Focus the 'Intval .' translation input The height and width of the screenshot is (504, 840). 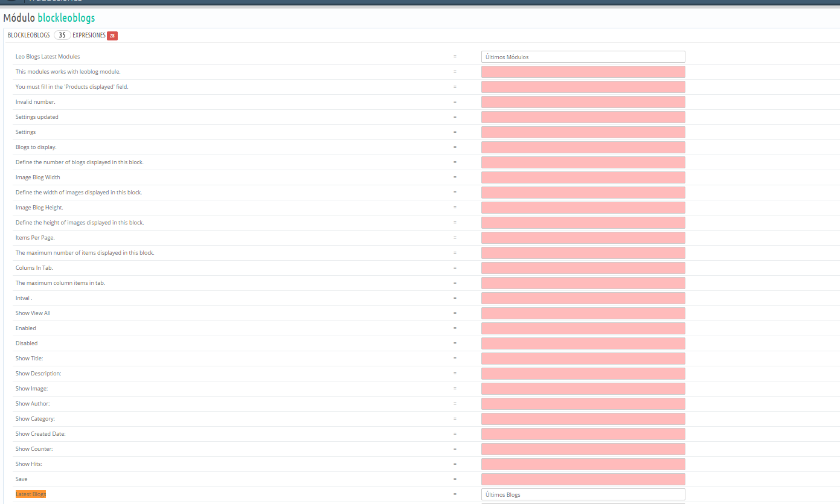tap(583, 298)
